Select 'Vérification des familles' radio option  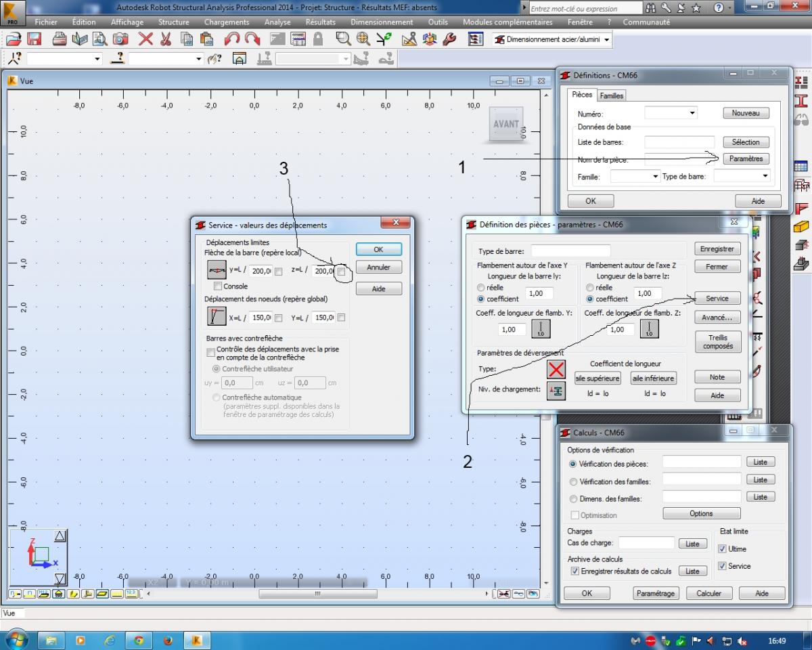[573, 482]
